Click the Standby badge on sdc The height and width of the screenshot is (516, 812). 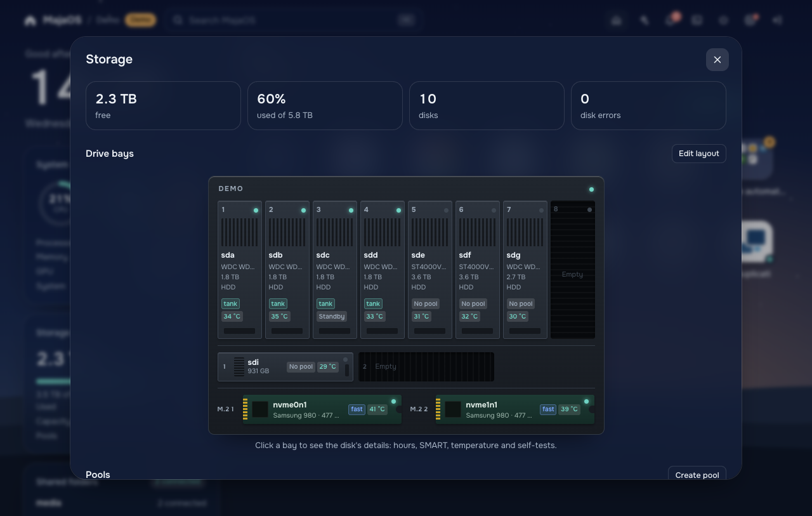[x=332, y=317]
